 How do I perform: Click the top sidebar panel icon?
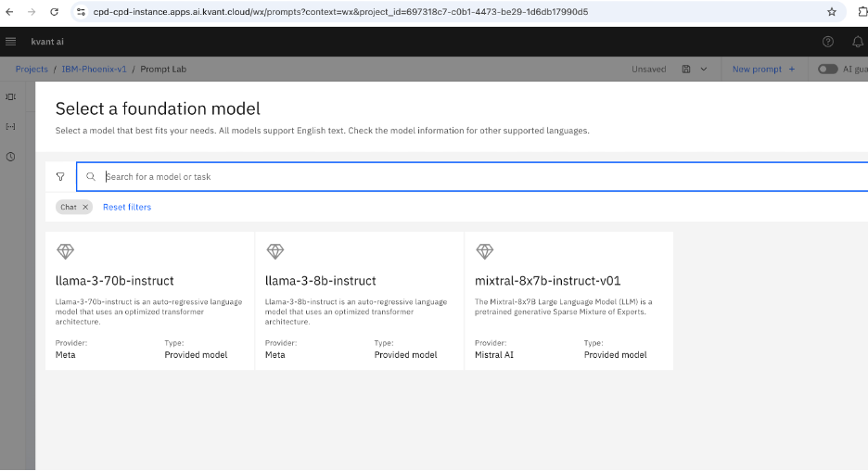pyautogui.click(x=11, y=96)
